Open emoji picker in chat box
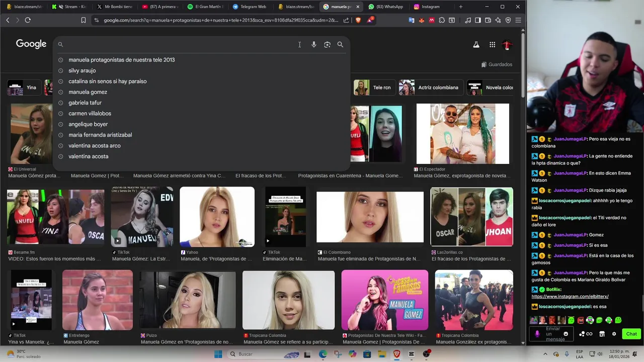644x362 pixels. [x=566, y=334]
